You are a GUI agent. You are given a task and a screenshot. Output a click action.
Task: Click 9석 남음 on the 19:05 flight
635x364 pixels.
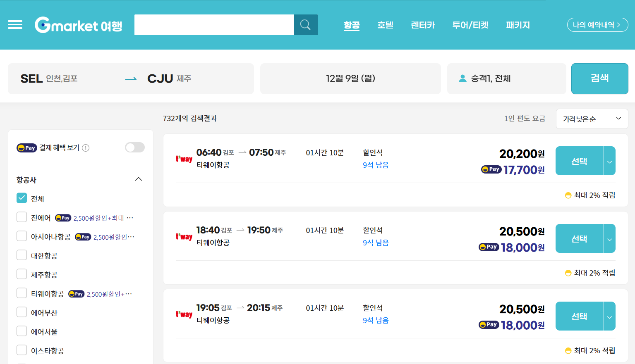coord(376,321)
